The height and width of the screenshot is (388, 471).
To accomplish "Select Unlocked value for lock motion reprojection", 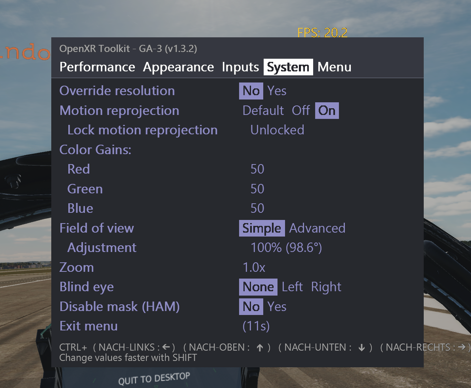I will [277, 130].
